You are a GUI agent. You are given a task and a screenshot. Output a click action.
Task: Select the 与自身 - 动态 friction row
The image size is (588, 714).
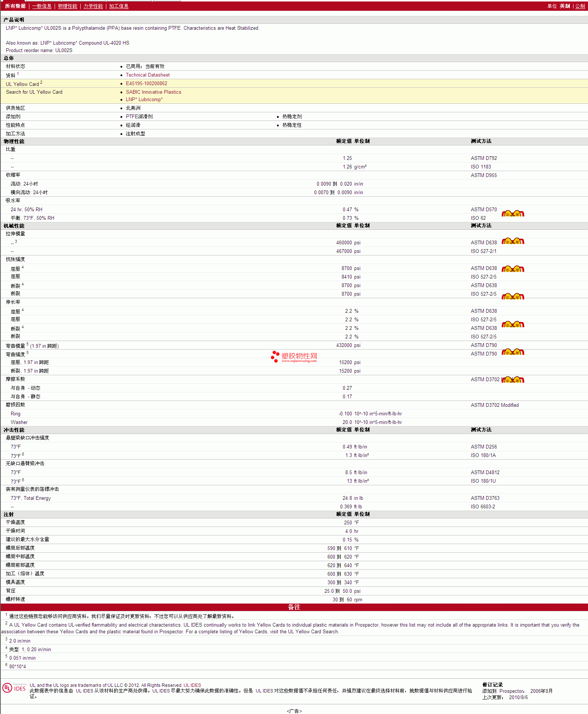click(x=294, y=388)
